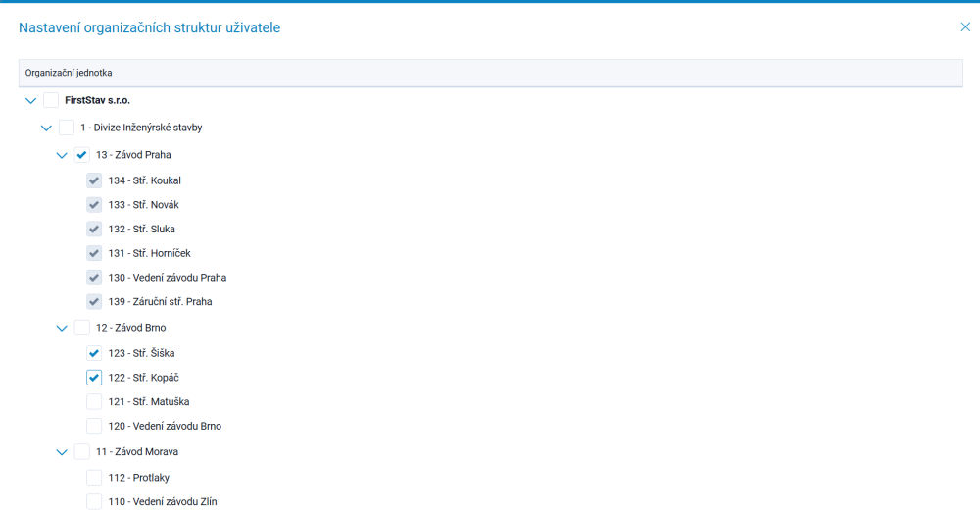Uncheck the 13 - Závod Praha checkbox
Image resolution: width=980 pixels, height=513 pixels.
(x=82, y=155)
